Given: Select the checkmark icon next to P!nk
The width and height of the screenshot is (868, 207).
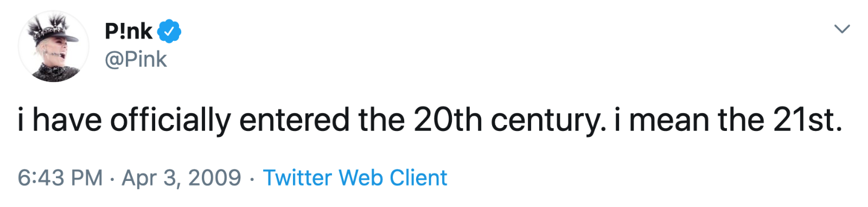Looking at the screenshot, I should [x=169, y=32].
